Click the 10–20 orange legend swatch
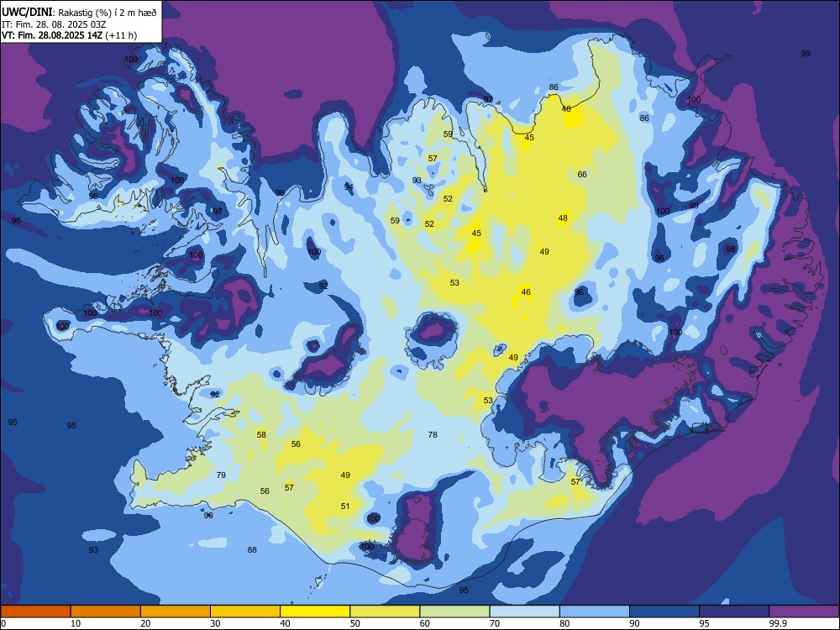 pyautogui.click(x=106, y=612)
